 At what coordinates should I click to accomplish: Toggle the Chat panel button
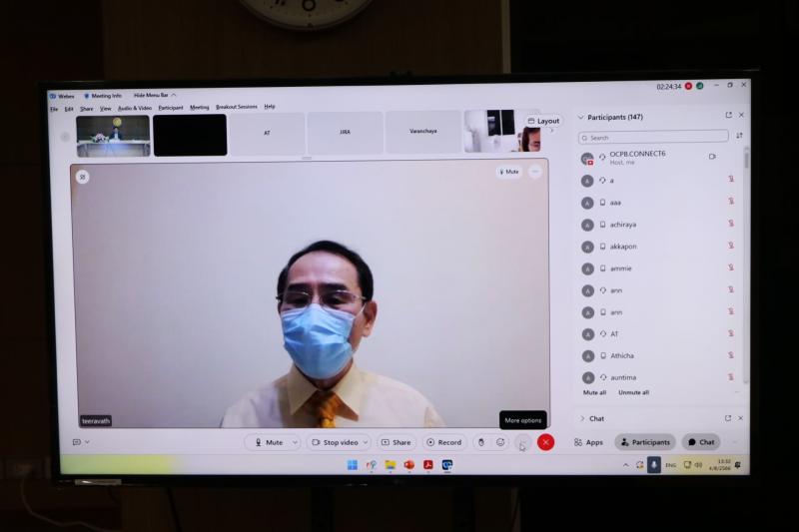point(700,442)
